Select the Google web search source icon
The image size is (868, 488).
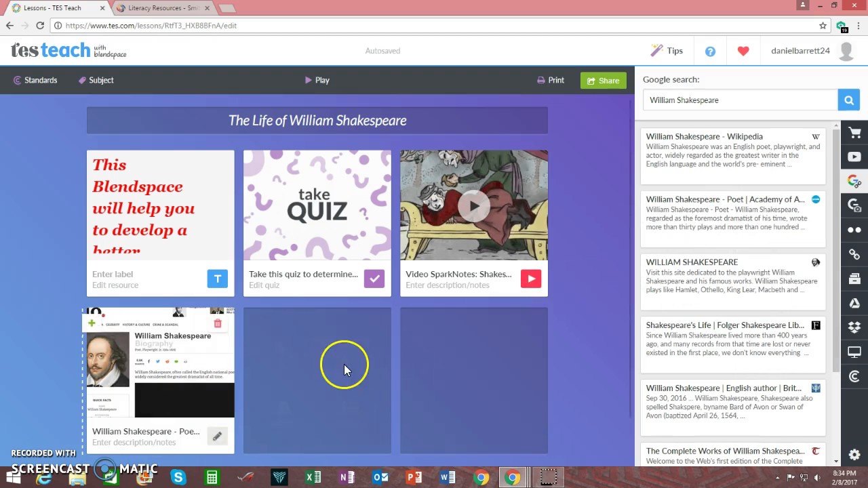[854, 182]
